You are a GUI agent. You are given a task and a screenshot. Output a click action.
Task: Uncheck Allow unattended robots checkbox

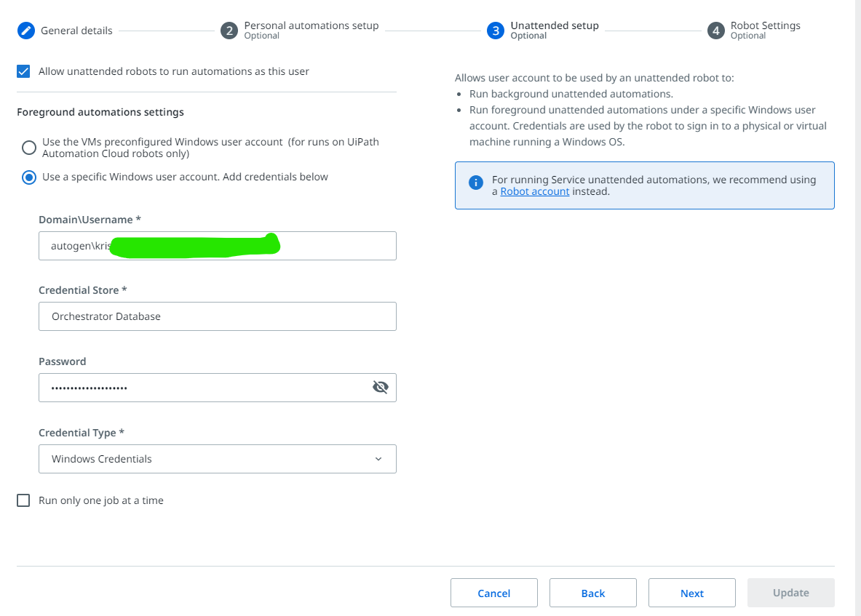point(24,71)
